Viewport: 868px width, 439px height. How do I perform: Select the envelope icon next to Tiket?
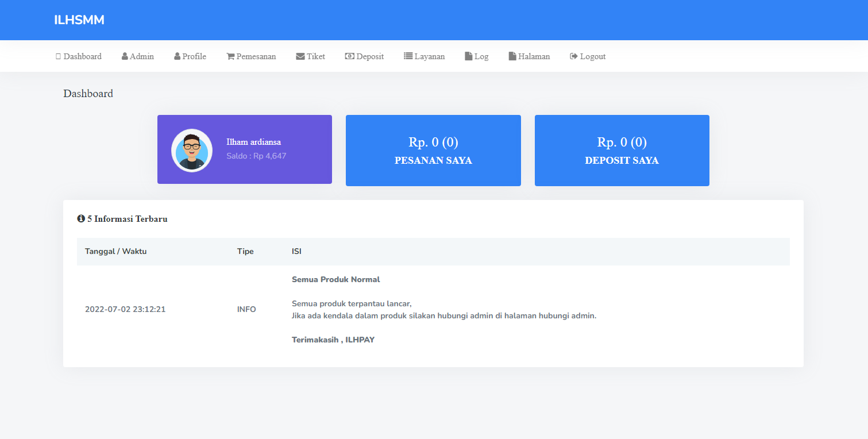(x=300, y=56)
